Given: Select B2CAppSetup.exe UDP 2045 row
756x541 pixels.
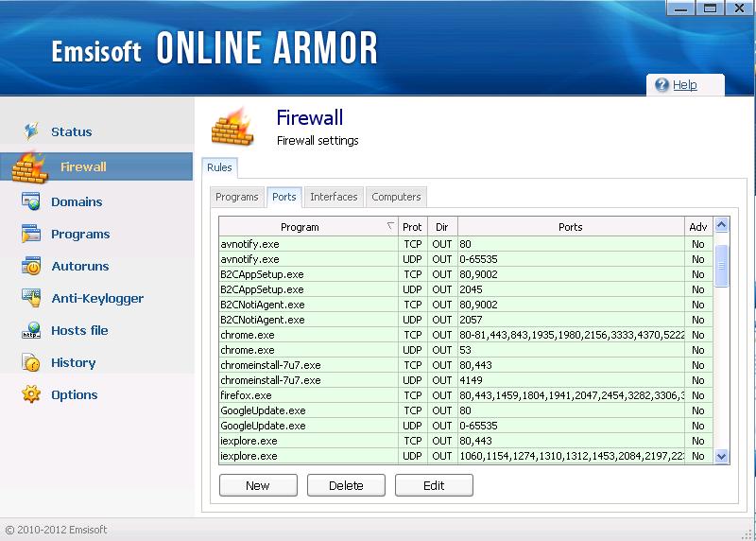Looking at the screenshot, I should tap(466, 289).
